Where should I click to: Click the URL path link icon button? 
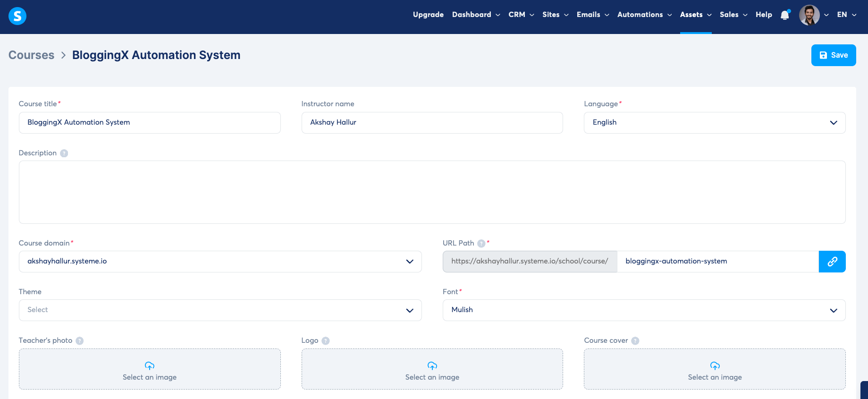click(832, 262)
